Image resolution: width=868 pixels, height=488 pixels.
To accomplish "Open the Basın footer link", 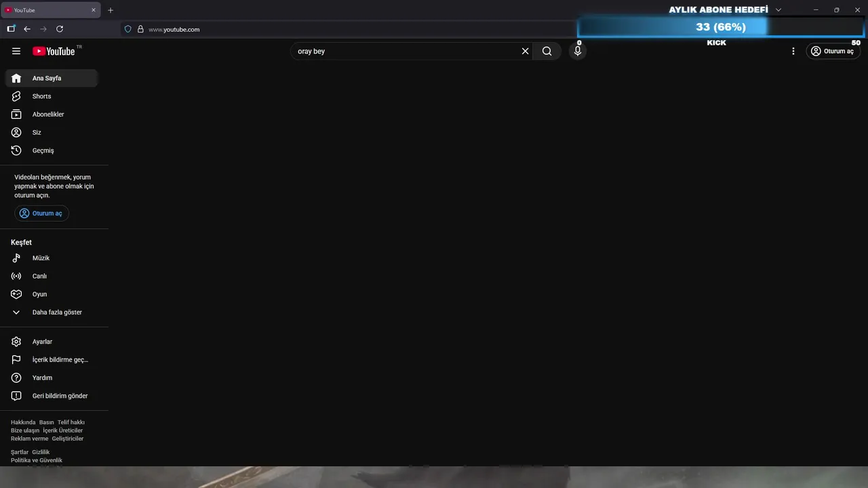I will tap(46, 422).
